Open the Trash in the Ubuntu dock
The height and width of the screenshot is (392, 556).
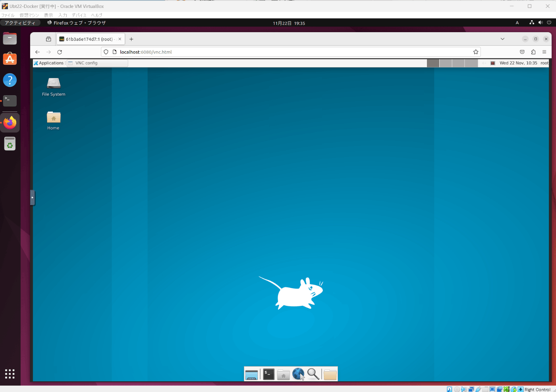[10, 144]
